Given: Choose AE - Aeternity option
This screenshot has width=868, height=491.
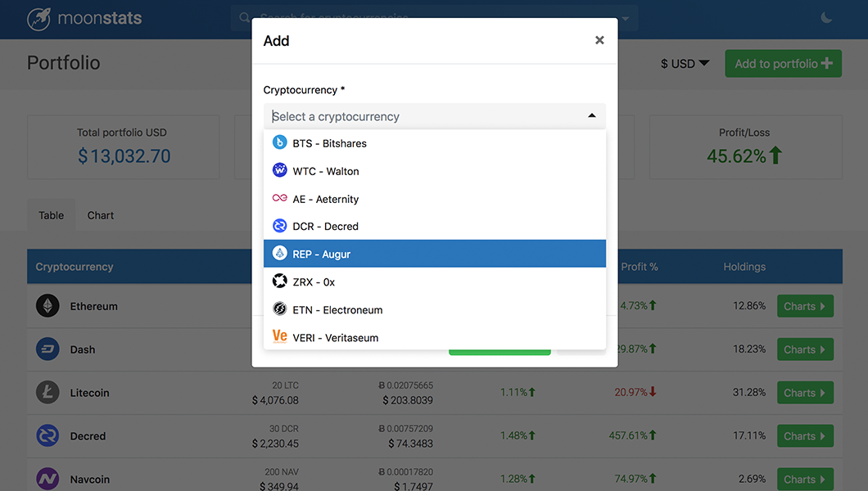Looking at the screenshot, I should 435,199.
